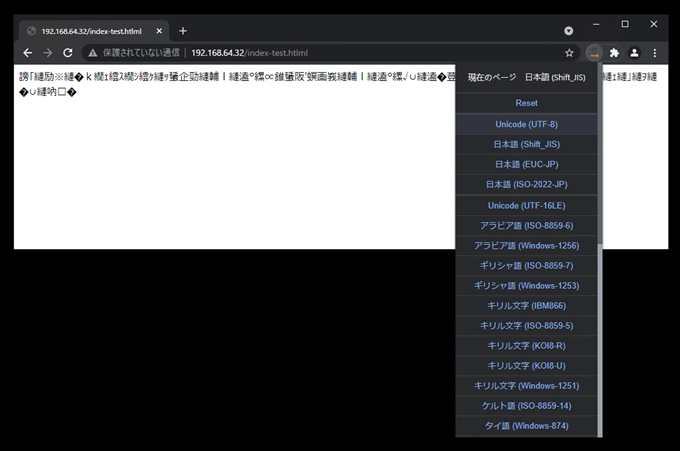Choose キリル文字 (KOI8-R) encoding
The image size is (680, 451).
(526, 346)
